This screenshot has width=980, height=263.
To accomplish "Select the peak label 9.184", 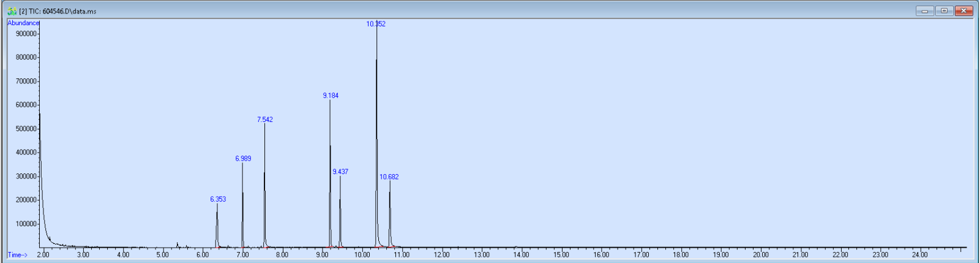I will coord(331,96).
